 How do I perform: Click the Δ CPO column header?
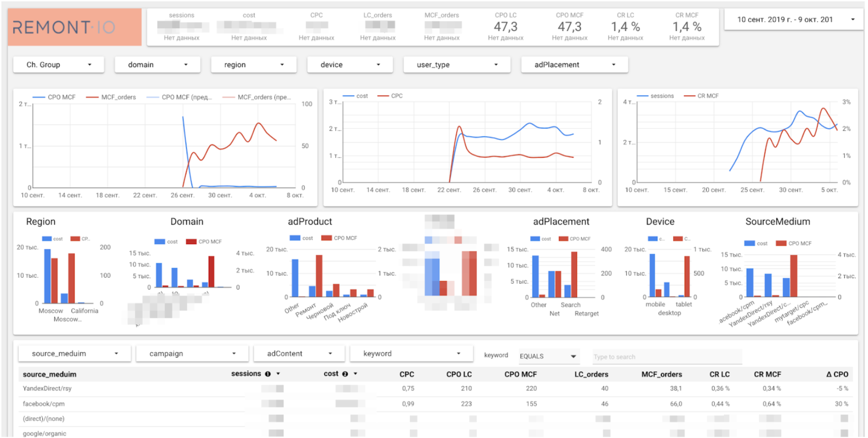point(837,374)
